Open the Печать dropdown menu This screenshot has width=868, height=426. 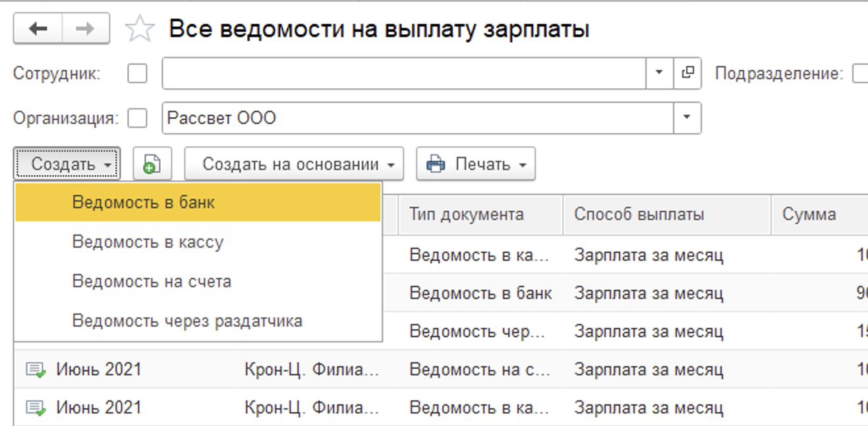(x=476, y=164)
